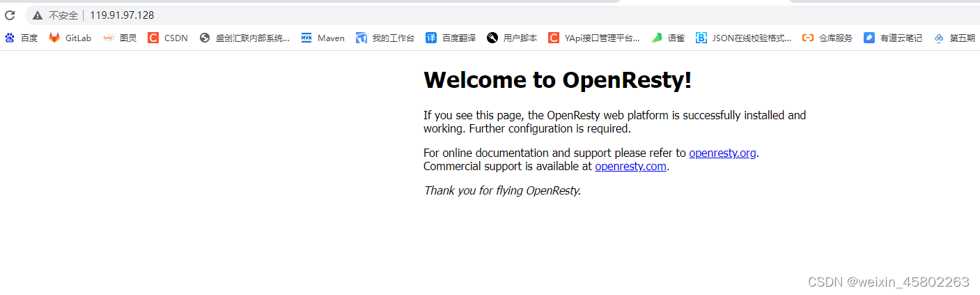
Task: Open the JSON在线校验格式 bookmark icon
Action: point(701,38)
